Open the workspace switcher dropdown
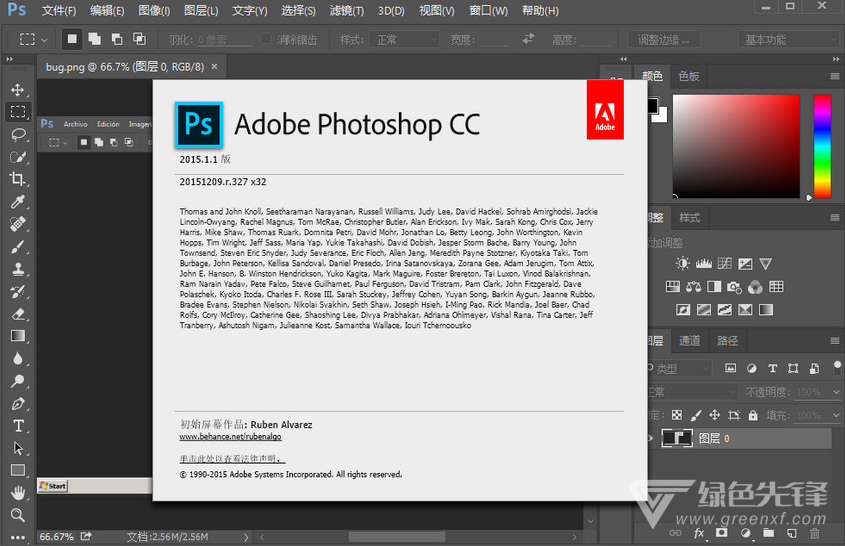The height and width of the screenshot is (546, 845). (787, 39)
